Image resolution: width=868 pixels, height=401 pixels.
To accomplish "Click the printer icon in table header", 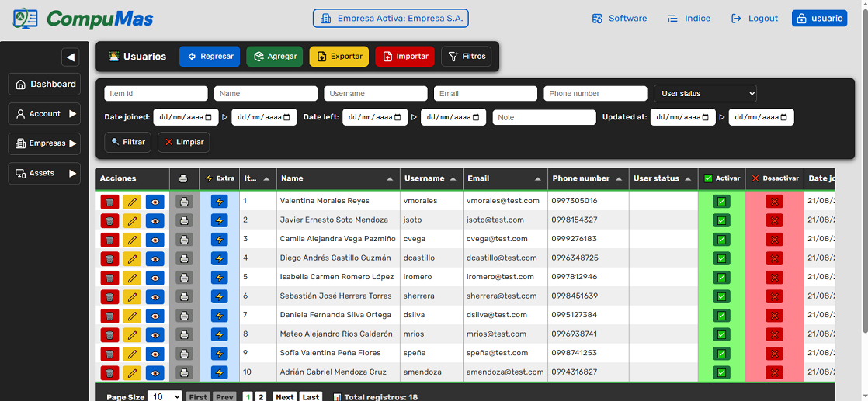I will pyautogui.click(x=183, y=178).
